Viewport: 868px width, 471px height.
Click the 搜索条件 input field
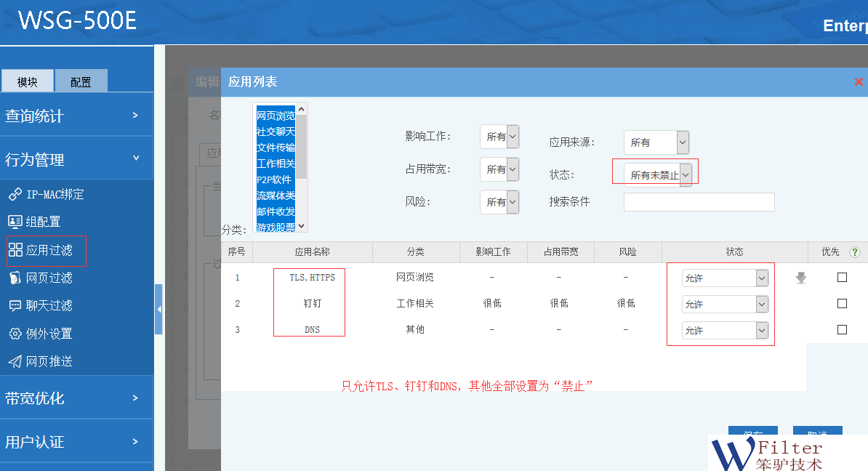point(699,202)
